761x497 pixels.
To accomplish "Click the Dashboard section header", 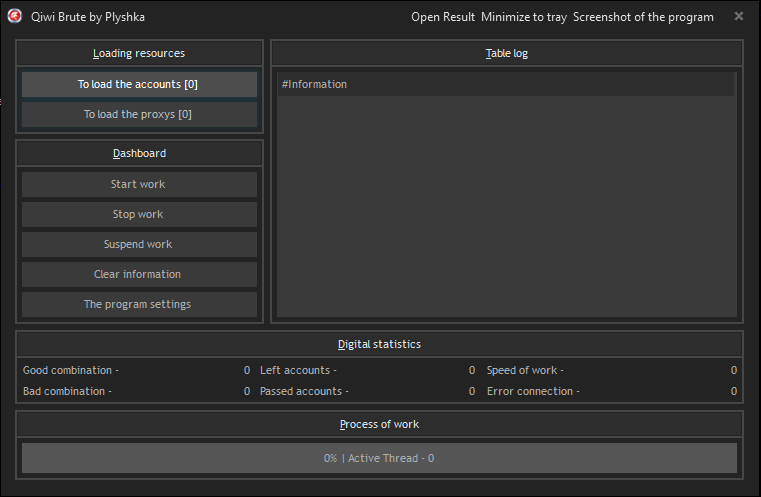I will [139, 153].
